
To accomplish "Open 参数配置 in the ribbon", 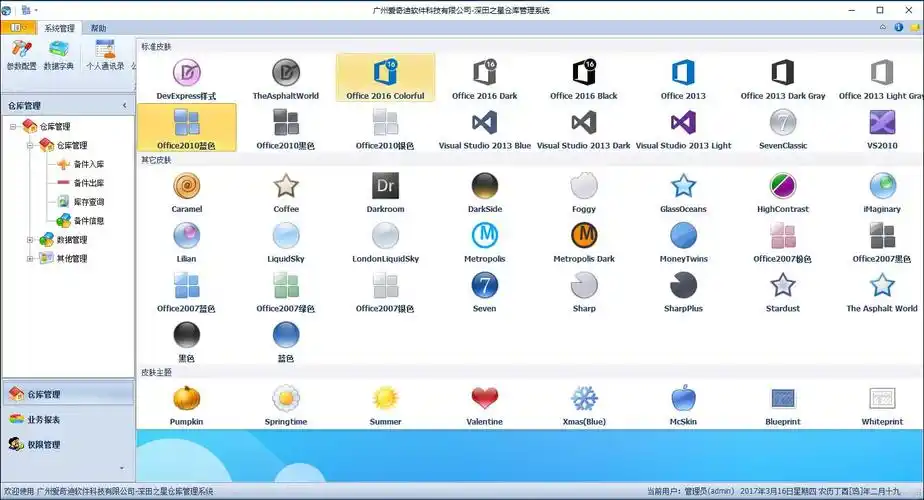I will tap(21, 55).
